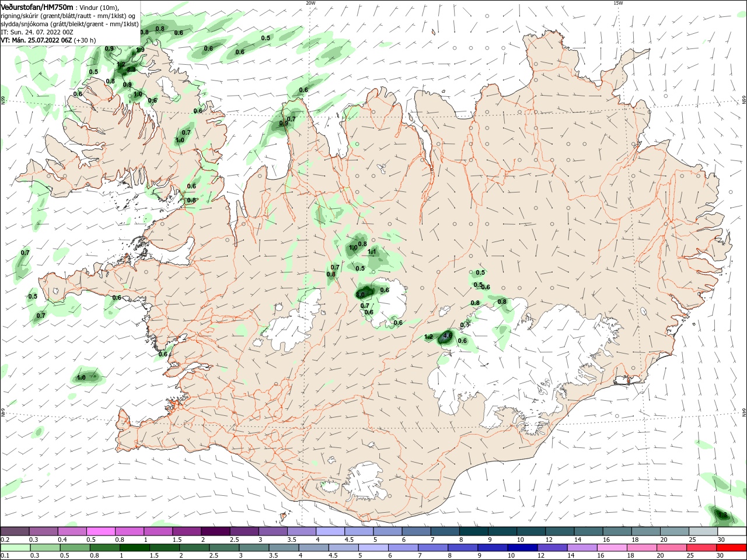747x560 pixels.
Task: Pick the bright magenta top-row swatch above 0.5
Action: [100, 531]
